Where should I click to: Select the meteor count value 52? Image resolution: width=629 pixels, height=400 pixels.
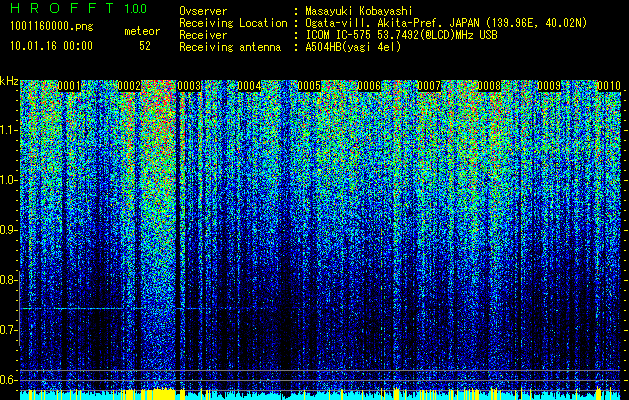click(x=145, y=46)
